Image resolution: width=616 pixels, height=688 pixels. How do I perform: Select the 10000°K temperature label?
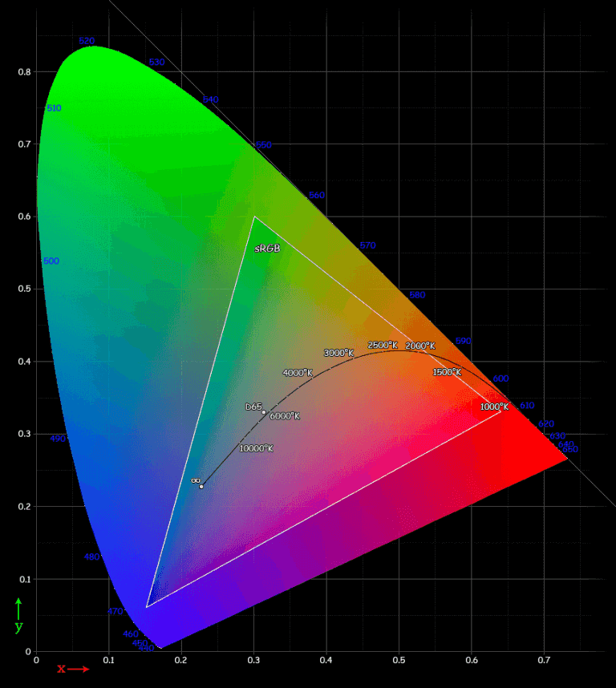pos(256,448)
